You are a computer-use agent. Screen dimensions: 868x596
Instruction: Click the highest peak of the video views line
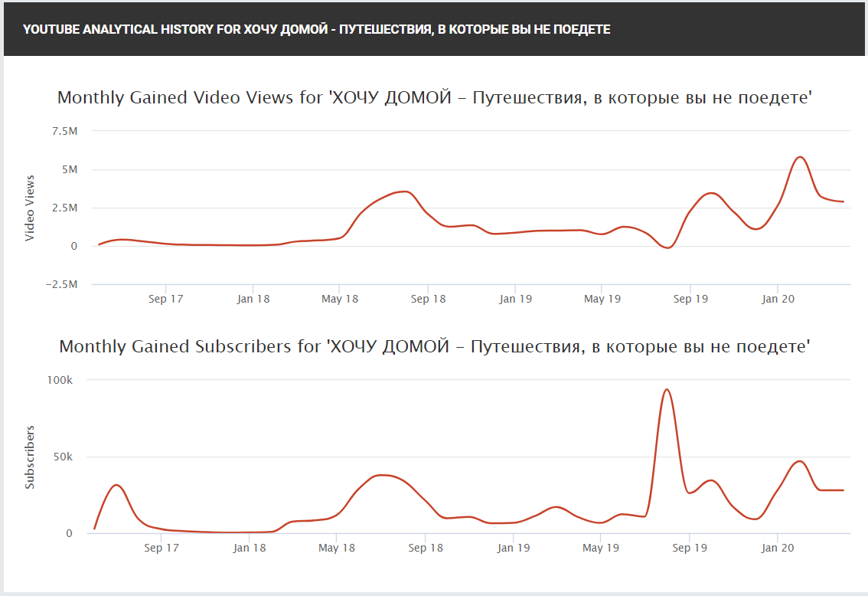click(x=800, y=157)
